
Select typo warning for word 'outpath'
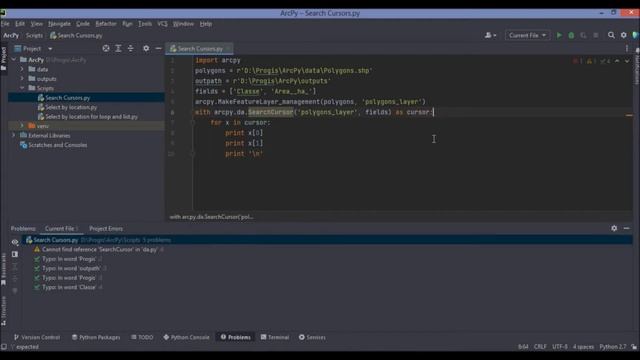click(x=71, y=269)
